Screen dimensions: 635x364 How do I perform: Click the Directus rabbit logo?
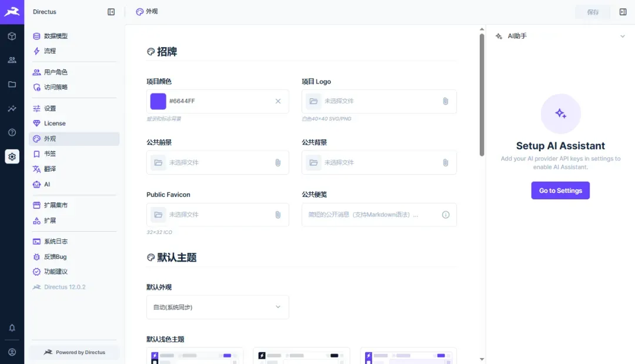[x=12, y=12]
